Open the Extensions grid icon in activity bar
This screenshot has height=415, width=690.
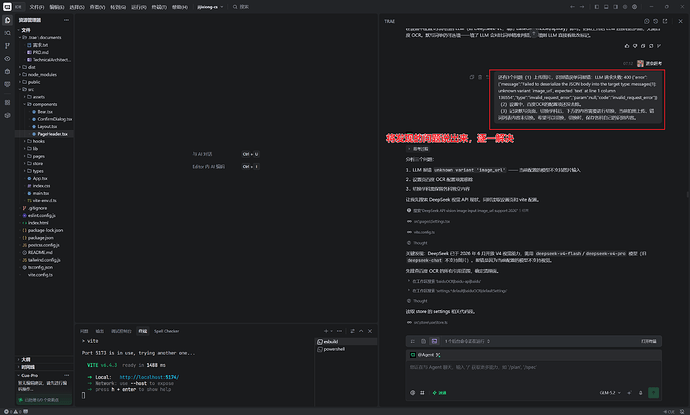click(x=7, y=103)
